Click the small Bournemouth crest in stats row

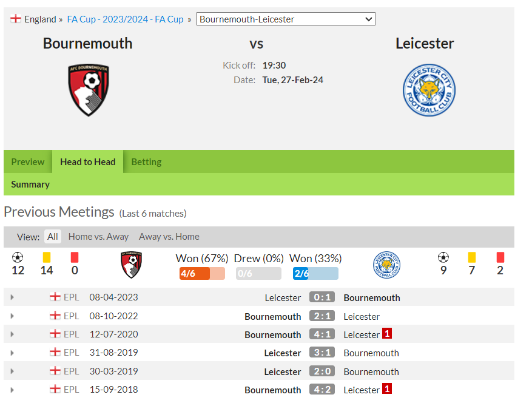[x=131, y=265]
